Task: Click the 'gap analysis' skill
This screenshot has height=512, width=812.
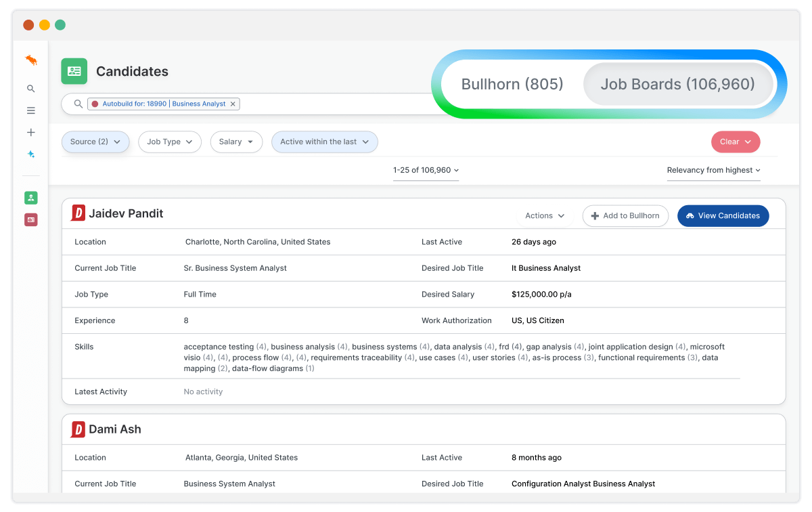Action: pos(549,347)
